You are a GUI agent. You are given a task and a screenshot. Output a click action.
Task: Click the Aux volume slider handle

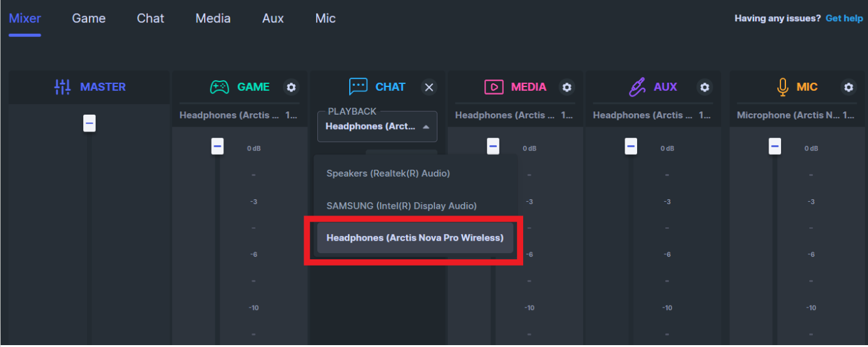[x=631, y=147]
